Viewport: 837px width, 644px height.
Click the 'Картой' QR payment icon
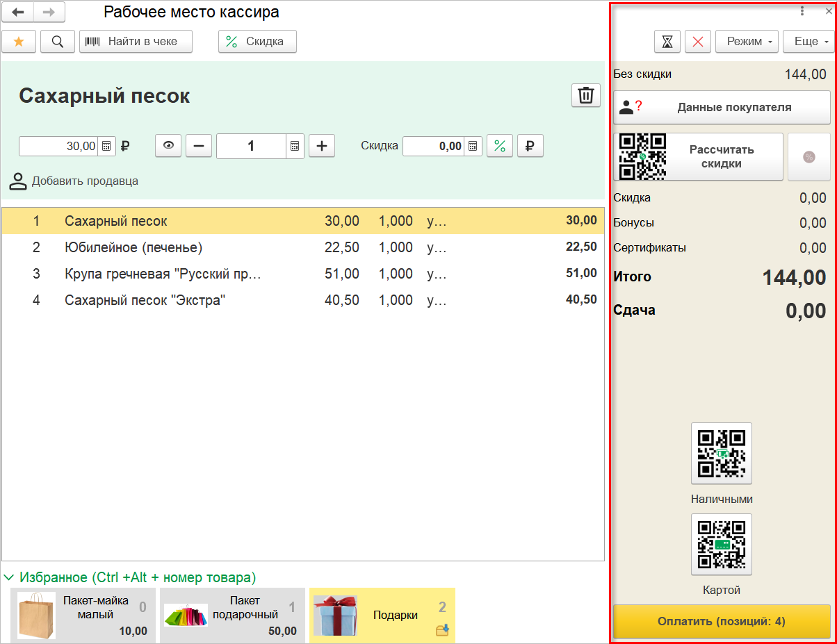722,545
